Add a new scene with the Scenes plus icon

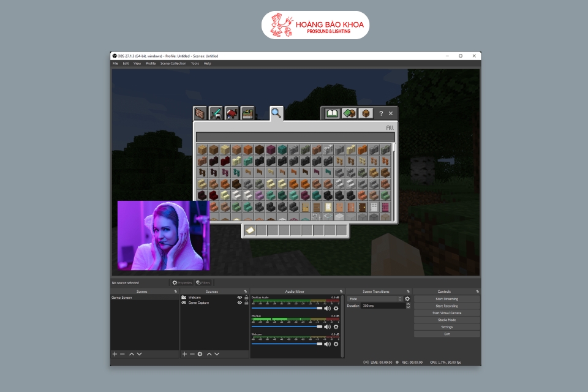pos(115,354)
